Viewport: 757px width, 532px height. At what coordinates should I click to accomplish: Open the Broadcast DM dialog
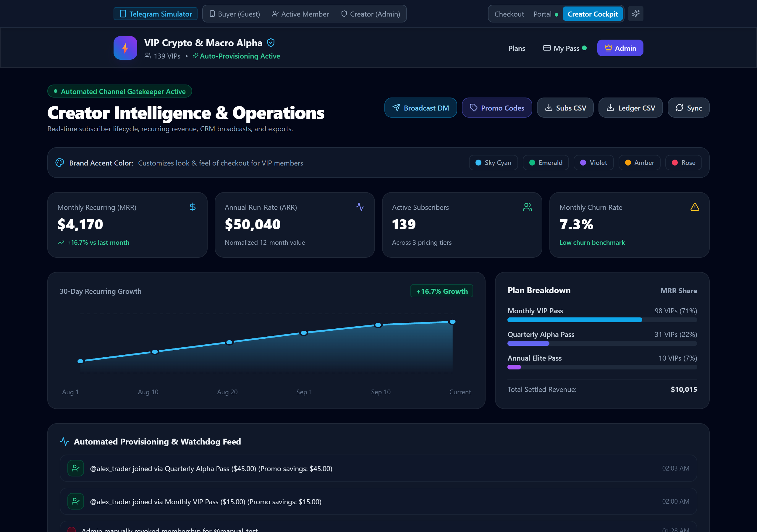click(x=421, y=108)
